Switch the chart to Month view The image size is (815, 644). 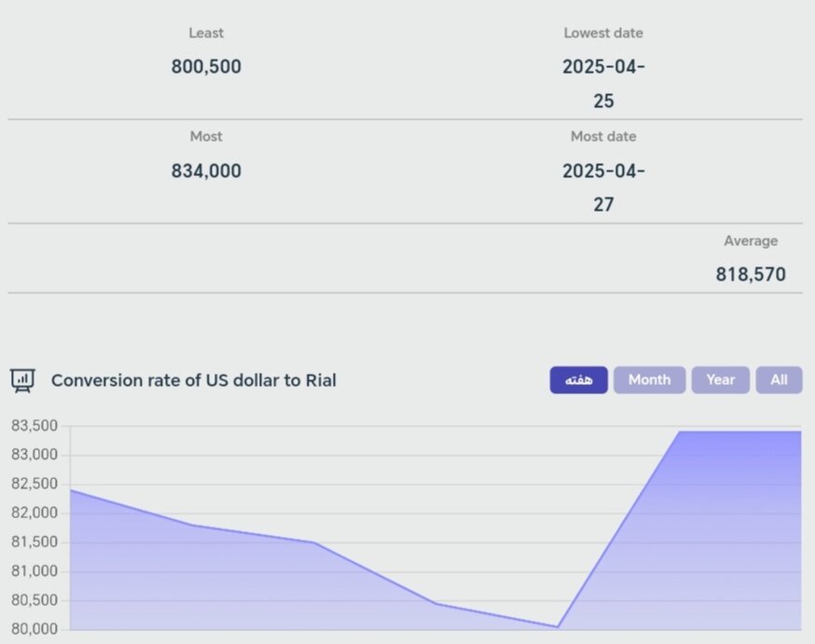click(649, 380)
